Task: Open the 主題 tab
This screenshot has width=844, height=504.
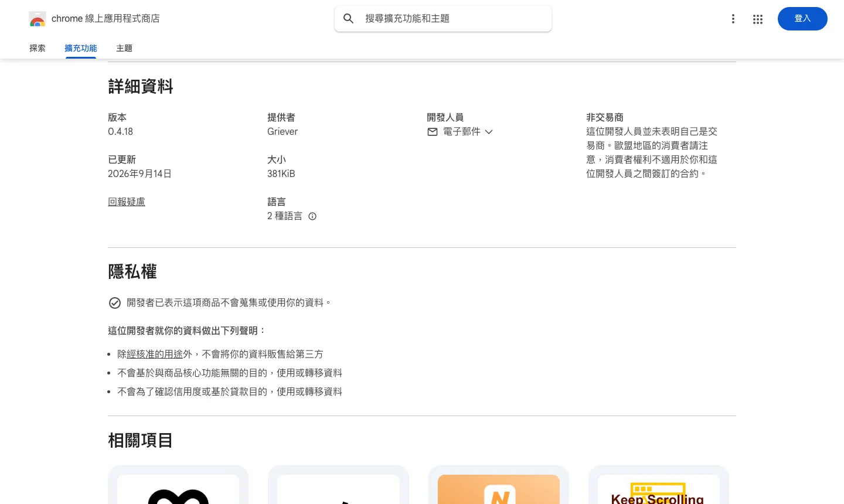Action: [124, 48]
